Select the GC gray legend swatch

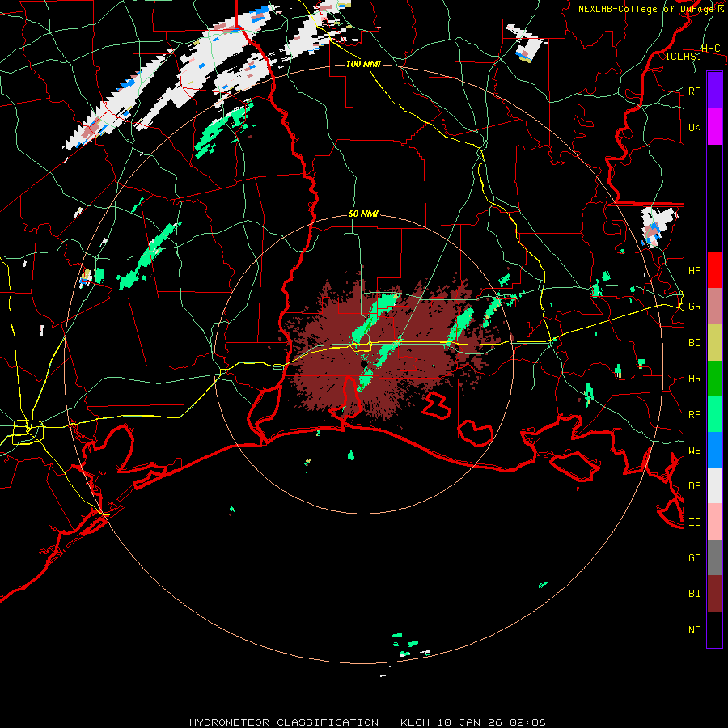[714, 557]
